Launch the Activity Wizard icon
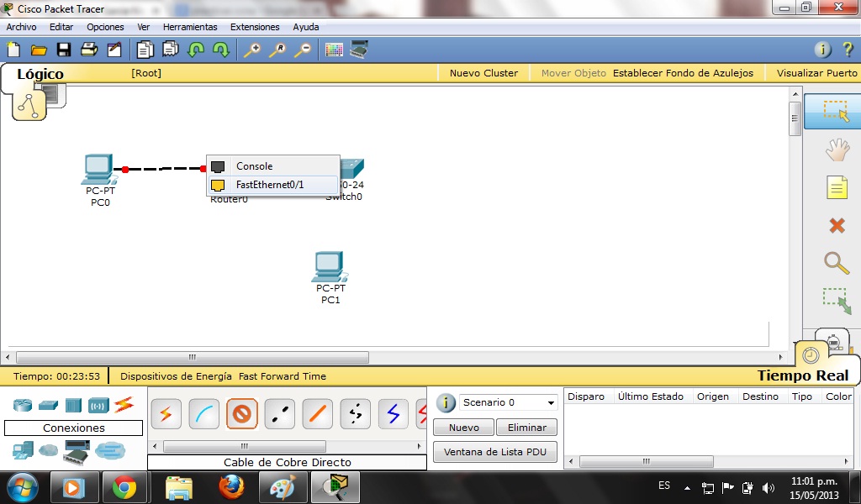The width and height of the screenshot is (861, 504). click(x=114, y=50)
